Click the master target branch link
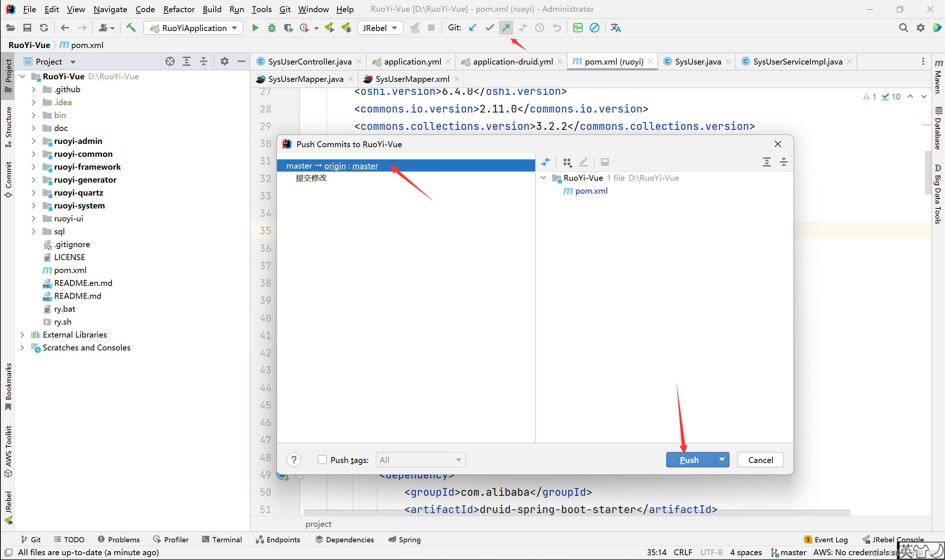The height and width of the screenshot is (560, 945). point(365,166)
